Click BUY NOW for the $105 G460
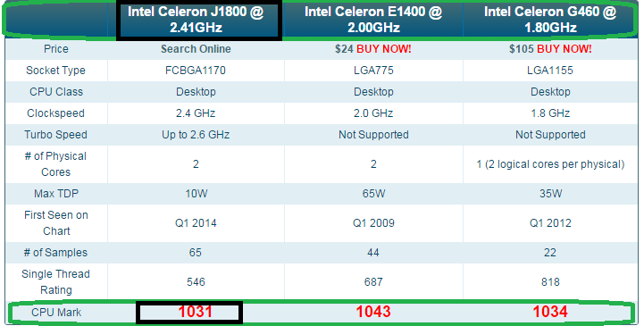Screen dimensions: 644x326 [x=565, y=49]
